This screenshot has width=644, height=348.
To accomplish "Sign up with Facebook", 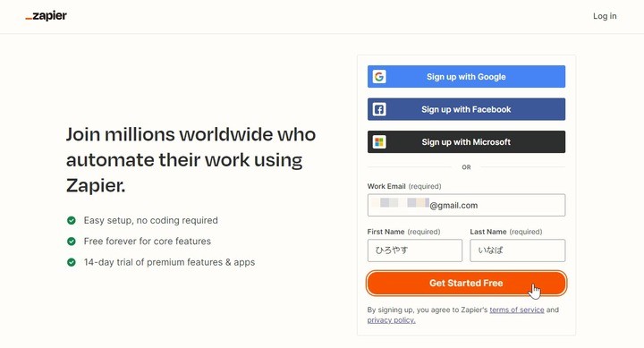I will coord(466,109).
